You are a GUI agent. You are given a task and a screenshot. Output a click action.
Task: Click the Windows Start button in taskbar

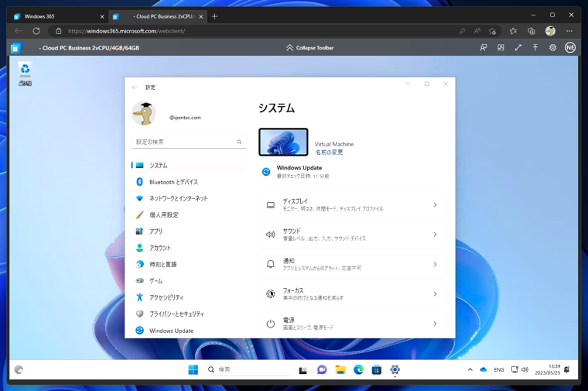tap(193, 370)
